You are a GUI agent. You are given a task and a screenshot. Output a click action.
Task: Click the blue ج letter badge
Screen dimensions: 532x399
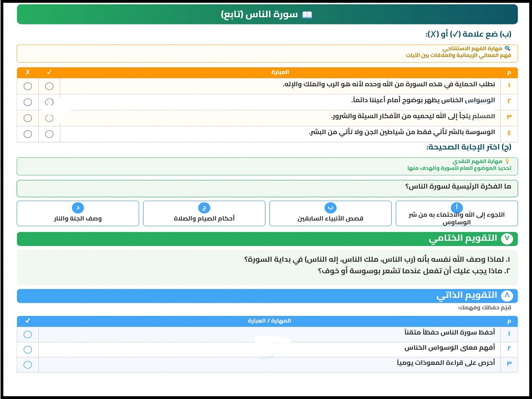click(x=204, y=208)
